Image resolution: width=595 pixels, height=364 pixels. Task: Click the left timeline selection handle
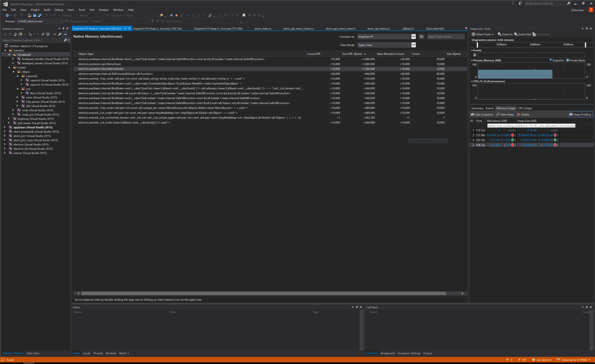(477, 45)
